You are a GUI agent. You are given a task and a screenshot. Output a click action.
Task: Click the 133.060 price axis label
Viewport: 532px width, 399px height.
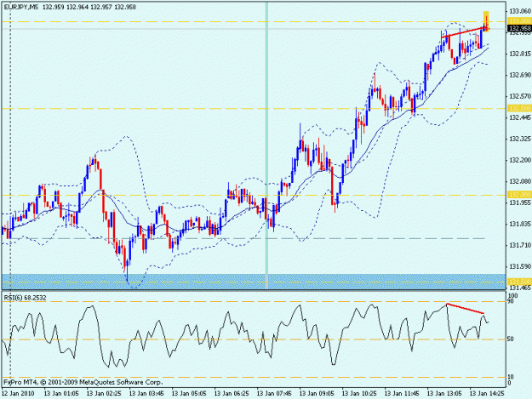pyautogui.click(x=519, y=12)
